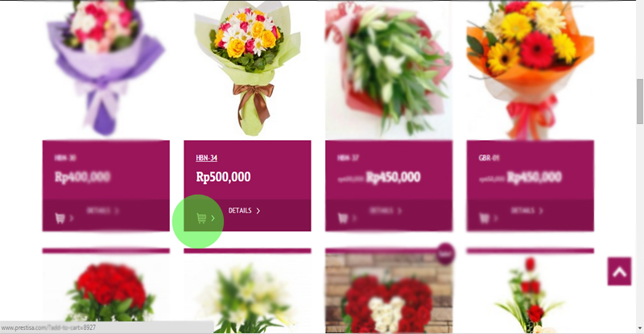The width and height of the screenshot is (644, 334).
Task: Add the Rp400,000 purple bouquet to cart
Action: click(64, 218)
